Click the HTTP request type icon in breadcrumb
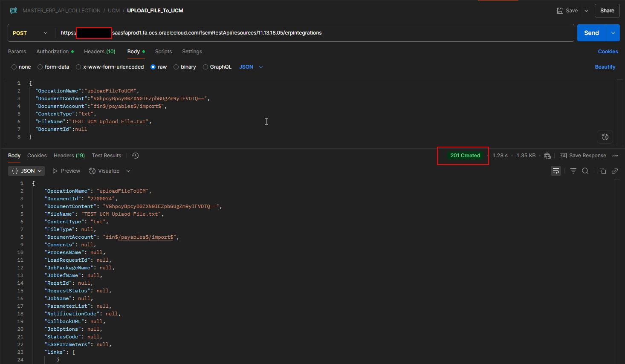Image resolution: width=625 pixels, height=364 pixels. 14,11
